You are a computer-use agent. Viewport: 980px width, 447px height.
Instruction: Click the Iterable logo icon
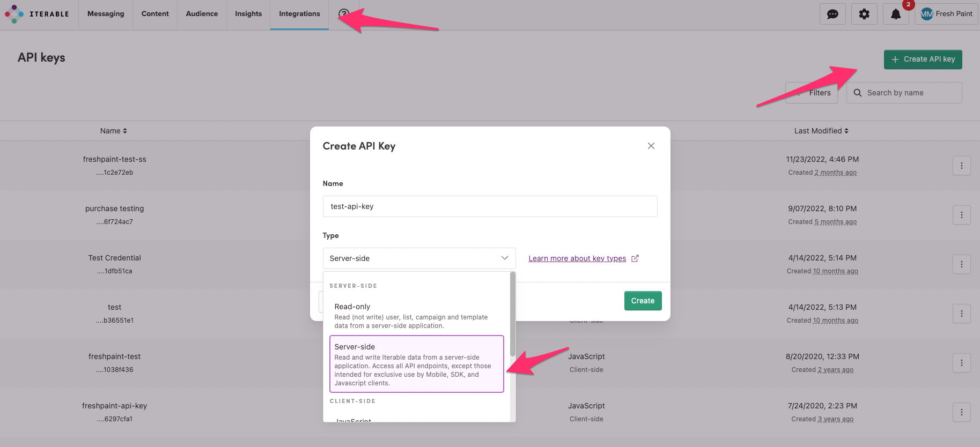14,14
